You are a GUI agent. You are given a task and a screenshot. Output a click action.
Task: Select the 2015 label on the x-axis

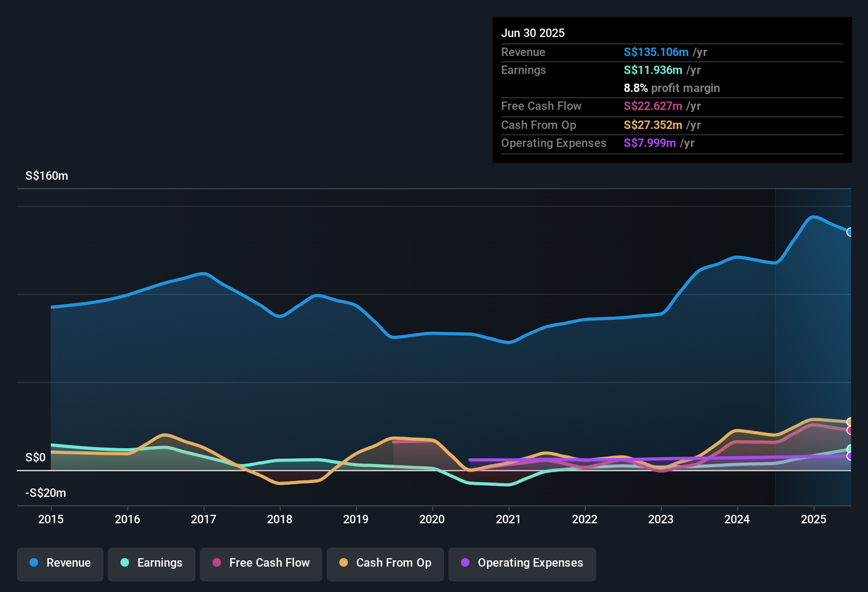coord(51,519)
